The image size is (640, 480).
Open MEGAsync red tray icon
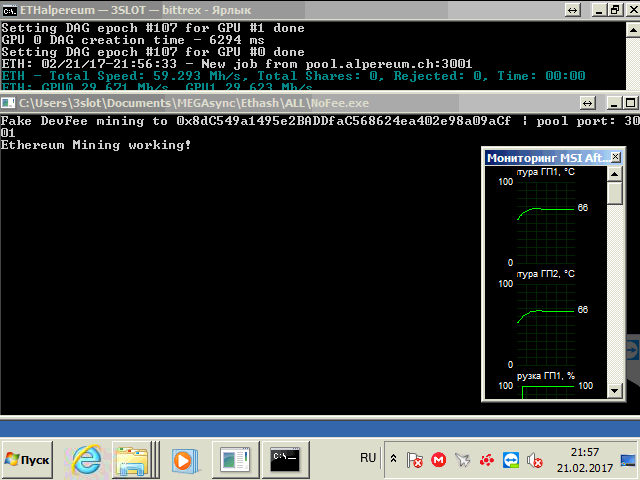tap(439, 460)
